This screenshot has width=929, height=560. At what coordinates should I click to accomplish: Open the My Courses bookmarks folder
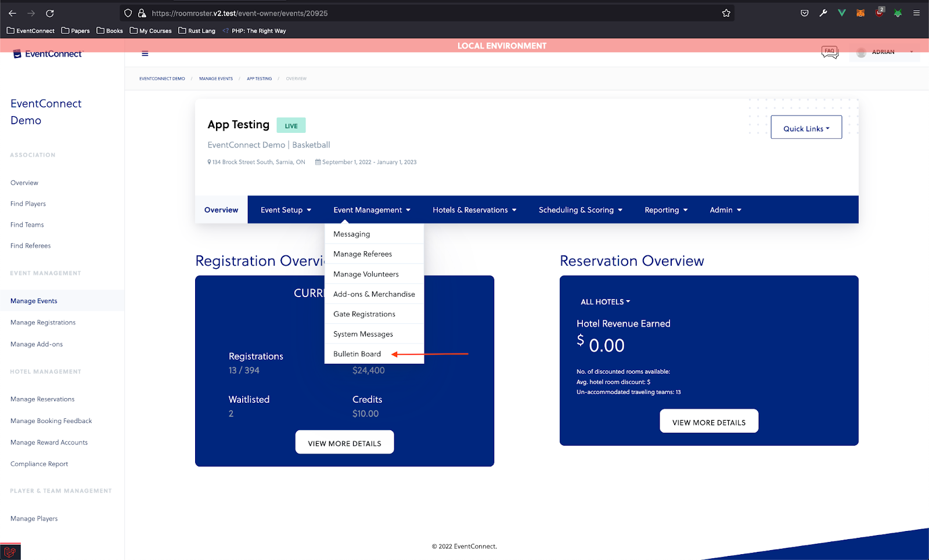[x=151, y=31]
